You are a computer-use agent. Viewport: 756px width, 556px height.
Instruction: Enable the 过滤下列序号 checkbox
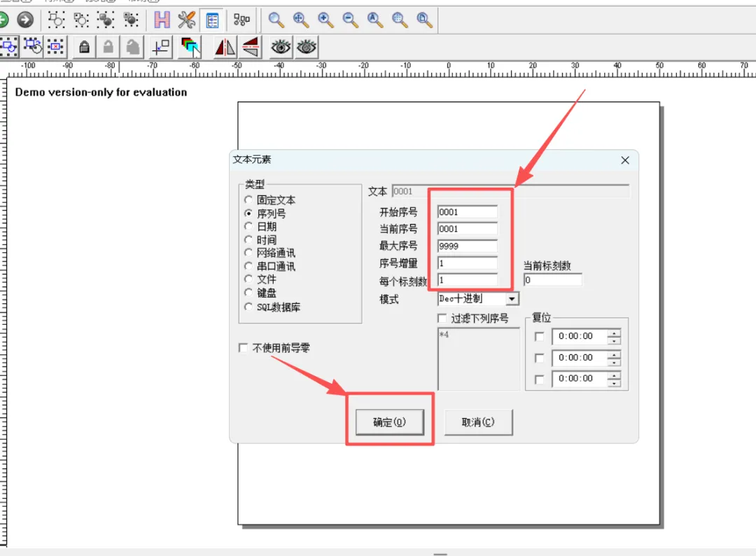pyautogui.click(x=442, y=319)
